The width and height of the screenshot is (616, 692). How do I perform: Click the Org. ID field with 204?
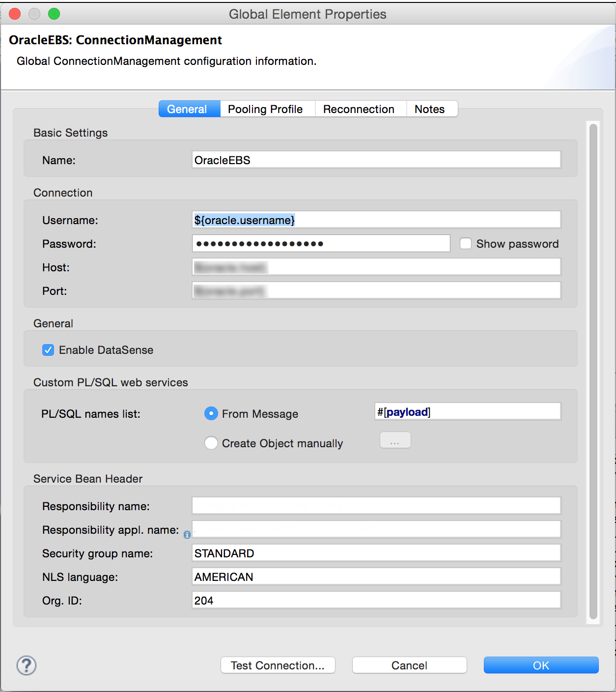pyautogui.click(x=376, y=601)
